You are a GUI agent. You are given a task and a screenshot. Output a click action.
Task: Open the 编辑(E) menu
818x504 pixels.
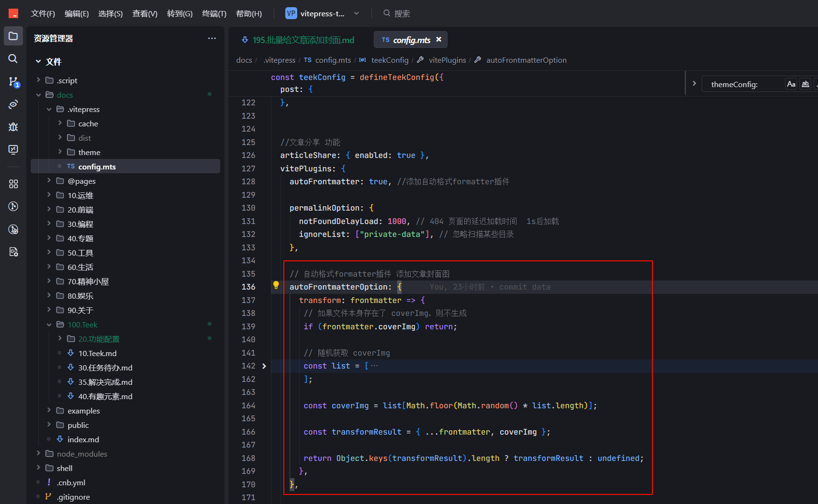(77, 13)
